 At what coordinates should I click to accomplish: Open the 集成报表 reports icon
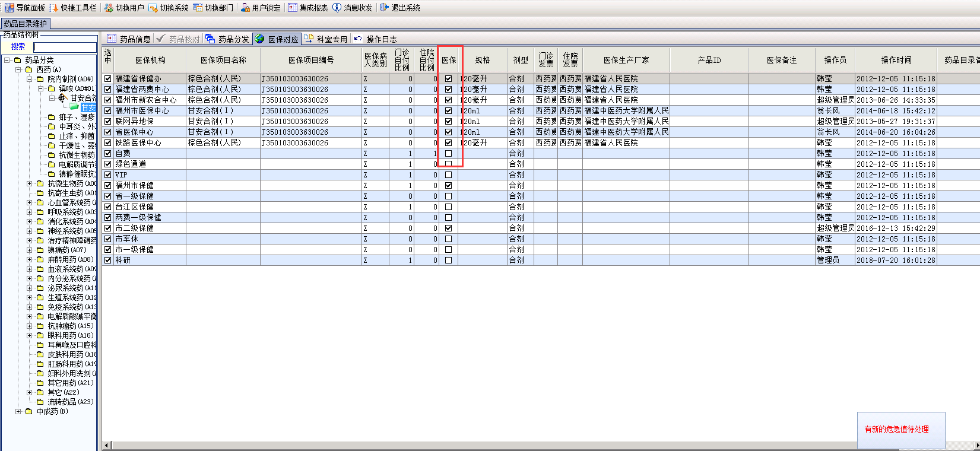point(293,8)
